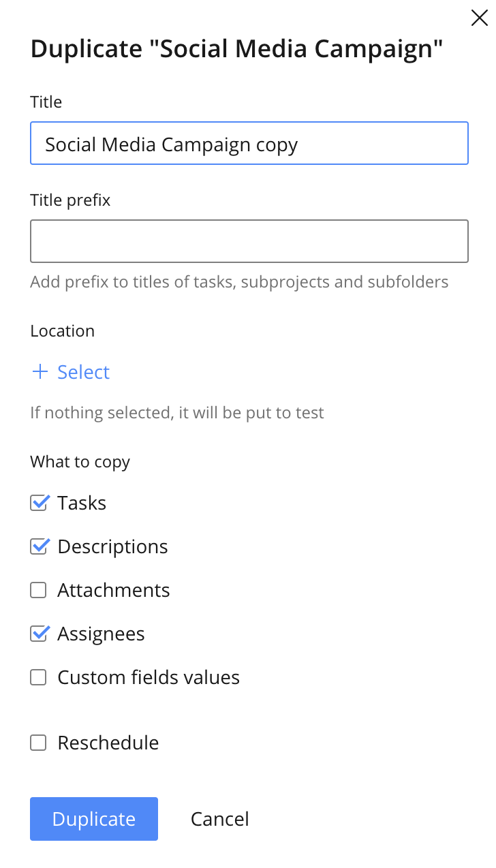Click the "Custom fields values" label text
The image size is (496, 868).
click(x=149, y=677)
